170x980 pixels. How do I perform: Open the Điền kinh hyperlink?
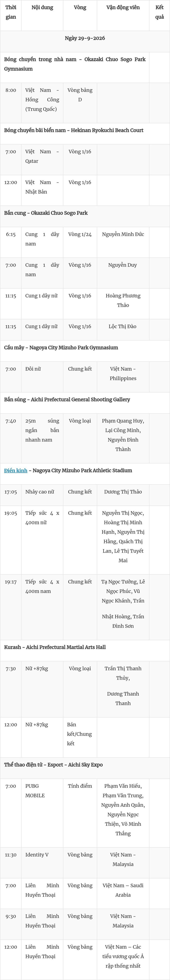16,471
